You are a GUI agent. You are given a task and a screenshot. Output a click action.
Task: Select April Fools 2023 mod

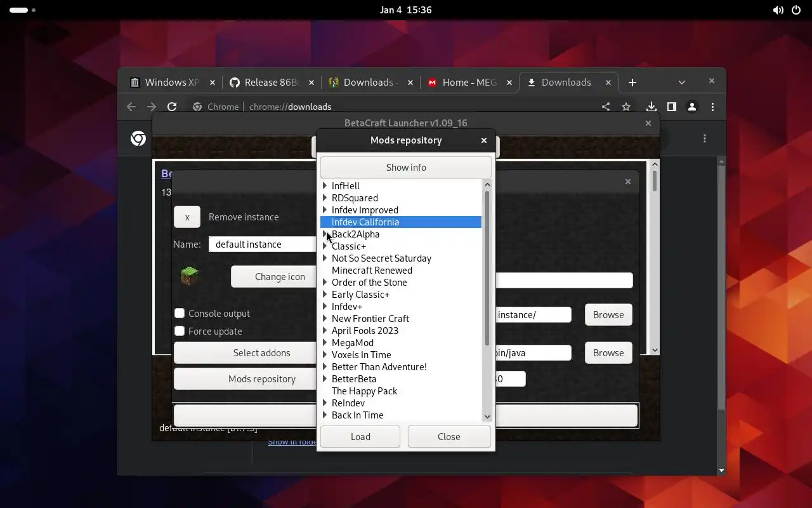pyautogui.click(x=365, y=331)
